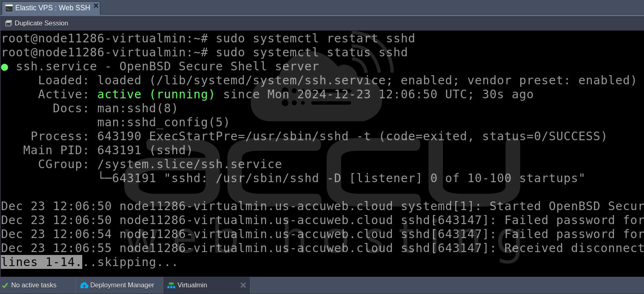This screenshot has width=644, height=294.
Task: Close the Virtualmin bottom tab
Action: pos(243,285)
